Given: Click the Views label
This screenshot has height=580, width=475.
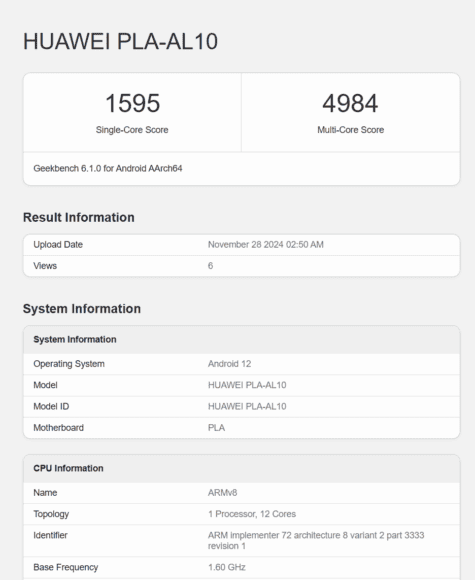Looking at the screenshot, I should pos(45,266).
